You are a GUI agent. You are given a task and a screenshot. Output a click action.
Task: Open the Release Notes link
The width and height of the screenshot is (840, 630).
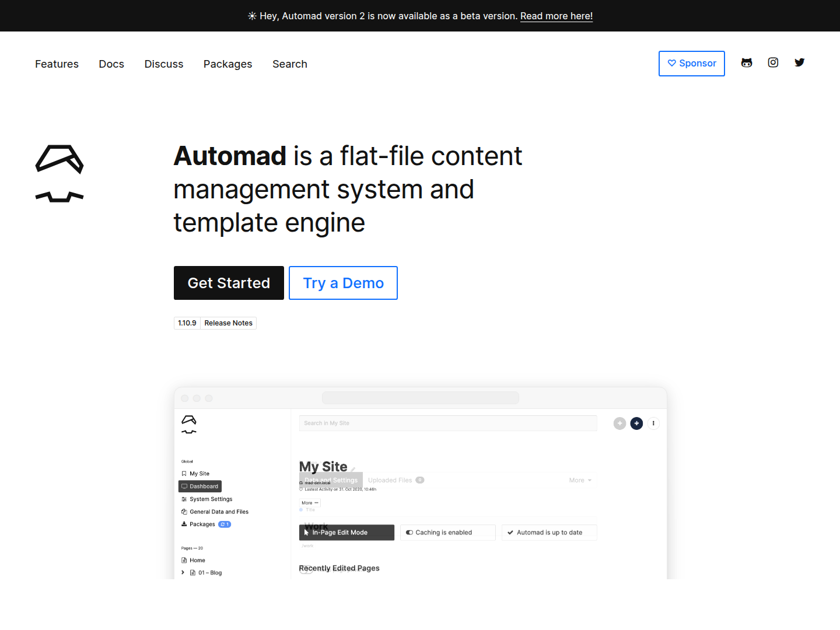pos(229,323)
